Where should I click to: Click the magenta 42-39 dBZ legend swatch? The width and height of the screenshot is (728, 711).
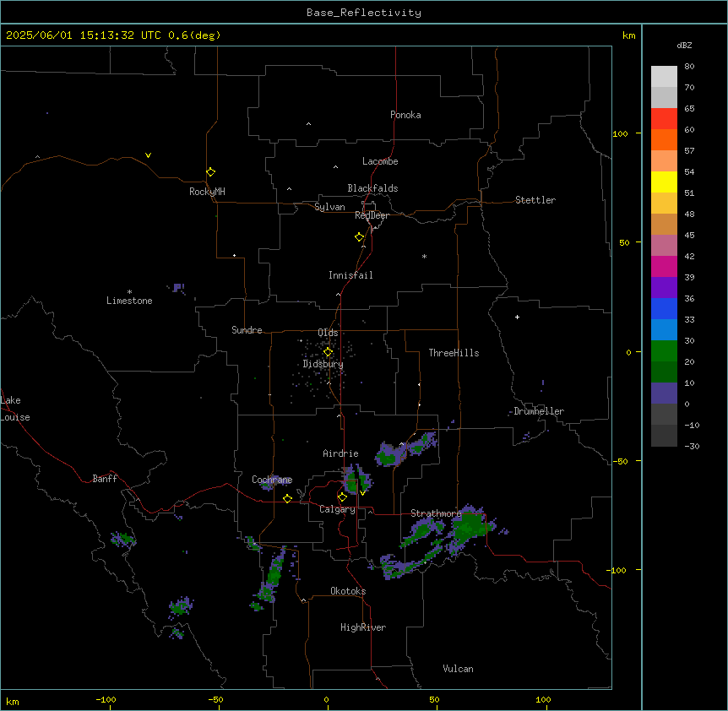pos(664,266)
